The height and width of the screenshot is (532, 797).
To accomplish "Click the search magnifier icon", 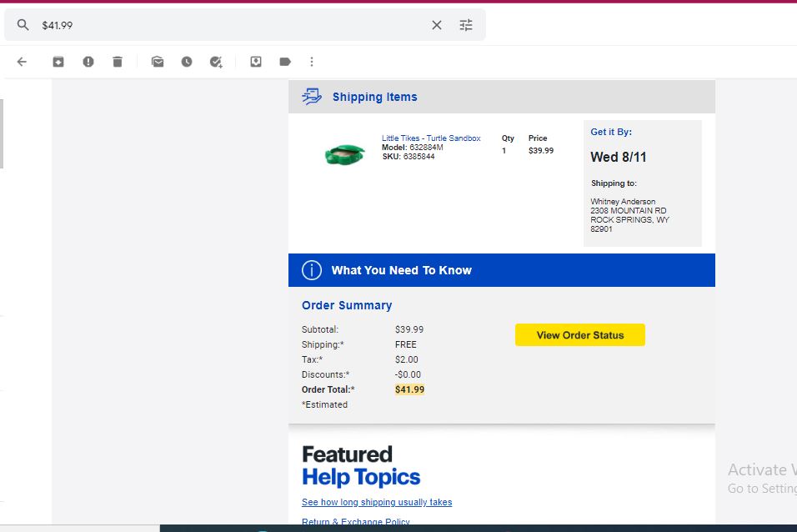I will [23, 24].
